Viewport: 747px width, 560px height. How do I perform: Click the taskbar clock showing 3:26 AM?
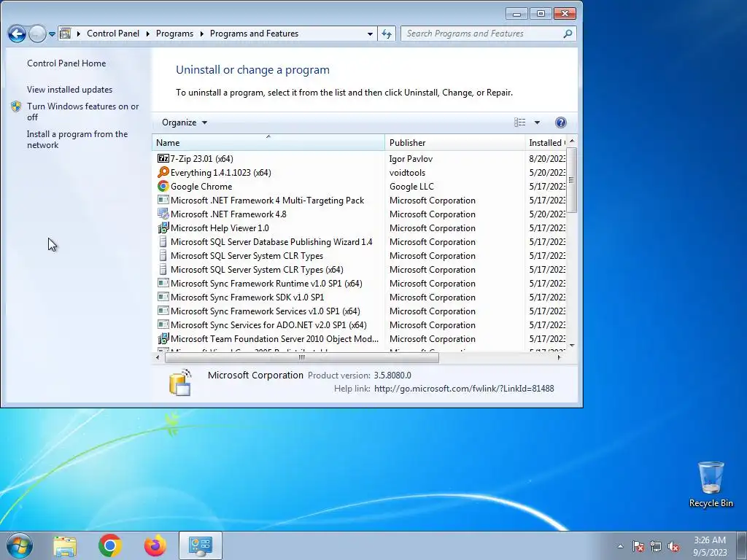[x=709, y=546]
